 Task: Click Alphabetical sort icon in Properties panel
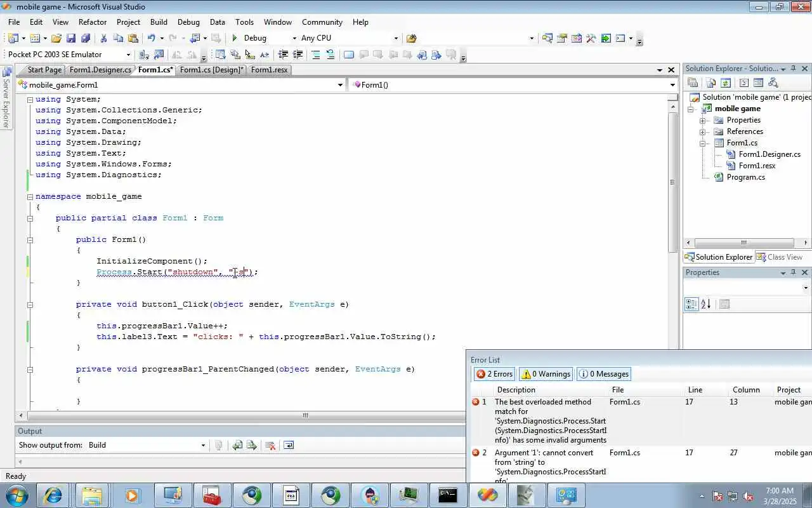[x=706, y=304]
